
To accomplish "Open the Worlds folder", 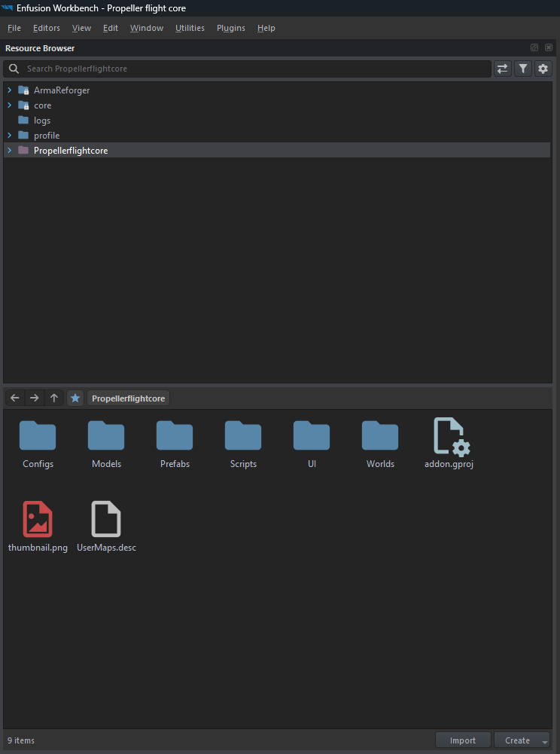I will click(x=380, y=444).
